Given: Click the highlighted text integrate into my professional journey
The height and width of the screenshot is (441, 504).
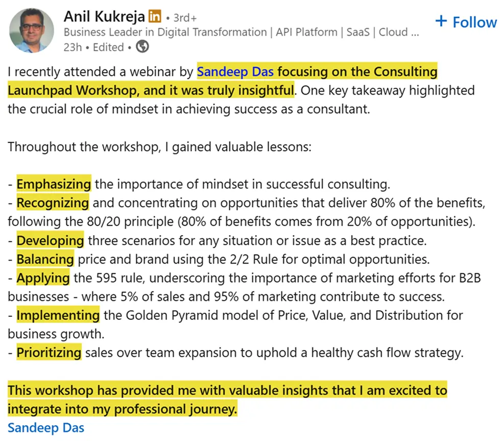Looking at the screenshot, I should 123,409.
